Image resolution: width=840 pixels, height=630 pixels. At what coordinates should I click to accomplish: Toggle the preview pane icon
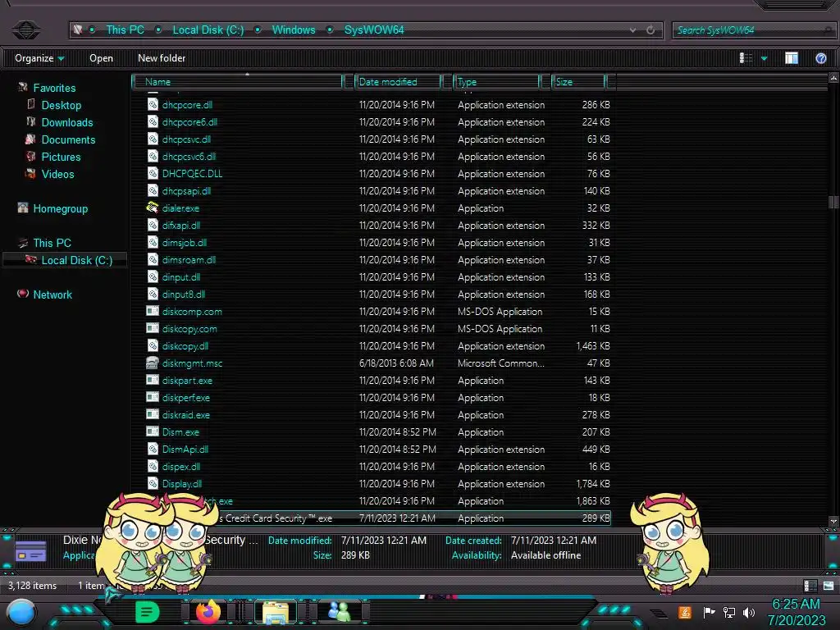coord(792,58)
